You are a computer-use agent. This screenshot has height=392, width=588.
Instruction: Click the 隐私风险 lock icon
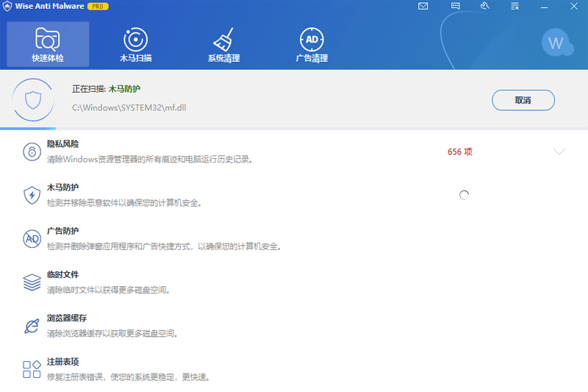tap(32, 152)
